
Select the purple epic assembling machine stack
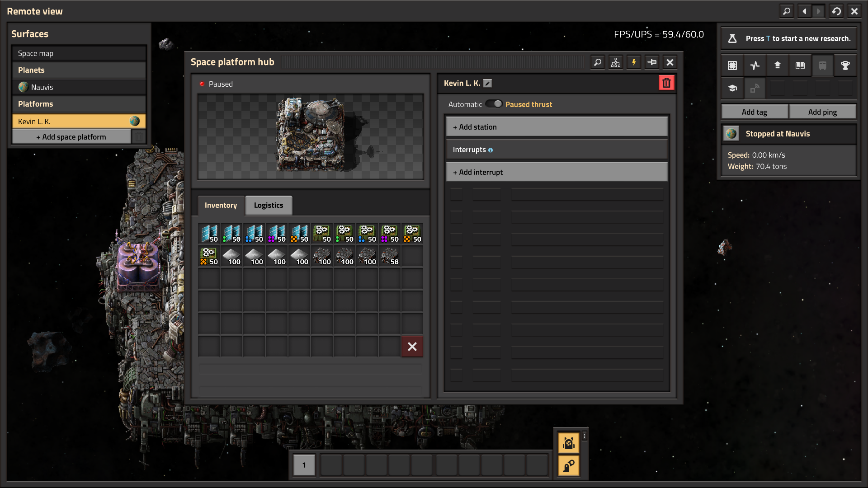(390, 234)
